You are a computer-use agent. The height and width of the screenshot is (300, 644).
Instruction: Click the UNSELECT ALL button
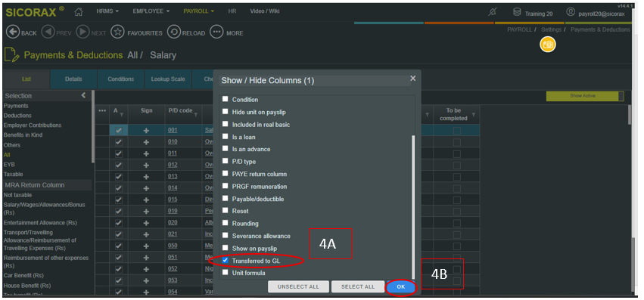coord(299,287)
